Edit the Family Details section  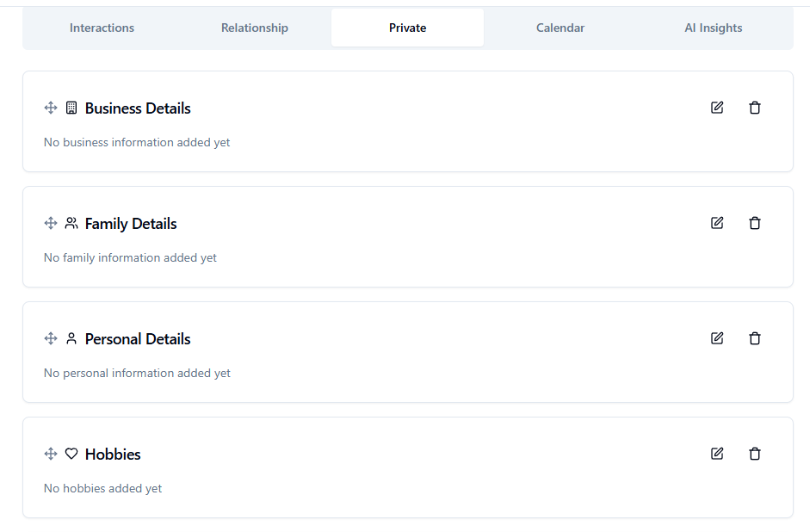tap(717, 223)
